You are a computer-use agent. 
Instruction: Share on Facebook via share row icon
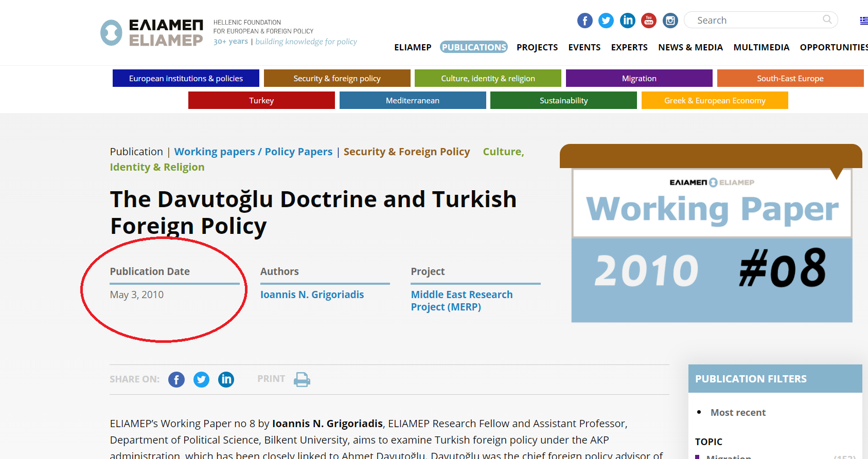(176, 379)
